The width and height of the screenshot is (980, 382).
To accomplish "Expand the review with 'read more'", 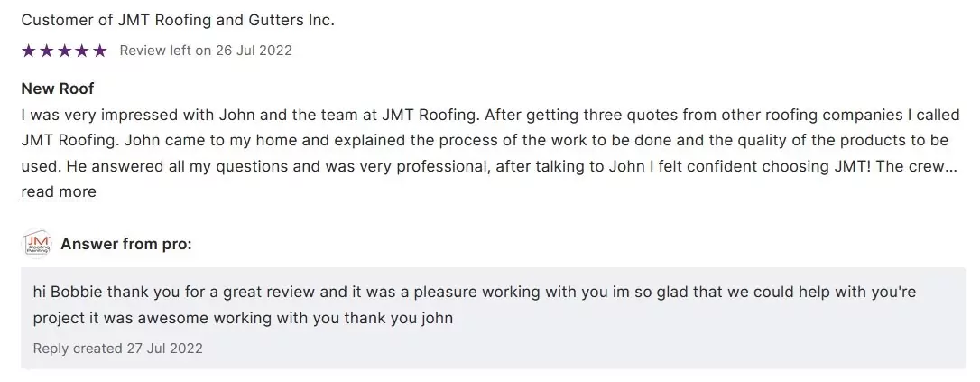I will (59, 191).
